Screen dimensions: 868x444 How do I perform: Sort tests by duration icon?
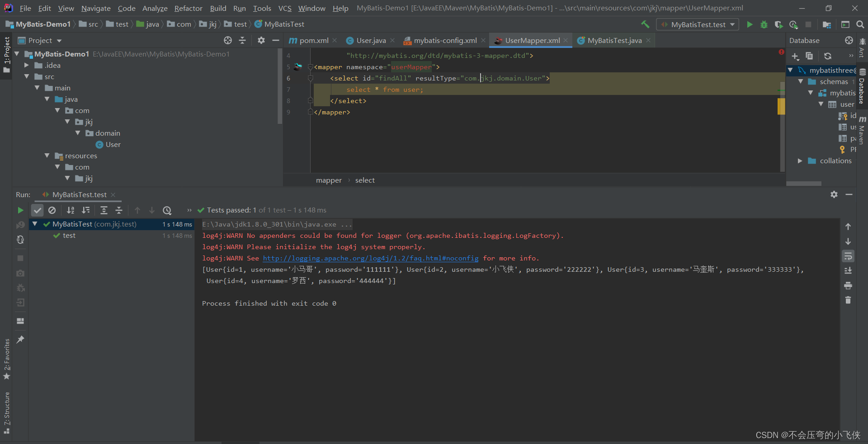[x=85, y=210]
